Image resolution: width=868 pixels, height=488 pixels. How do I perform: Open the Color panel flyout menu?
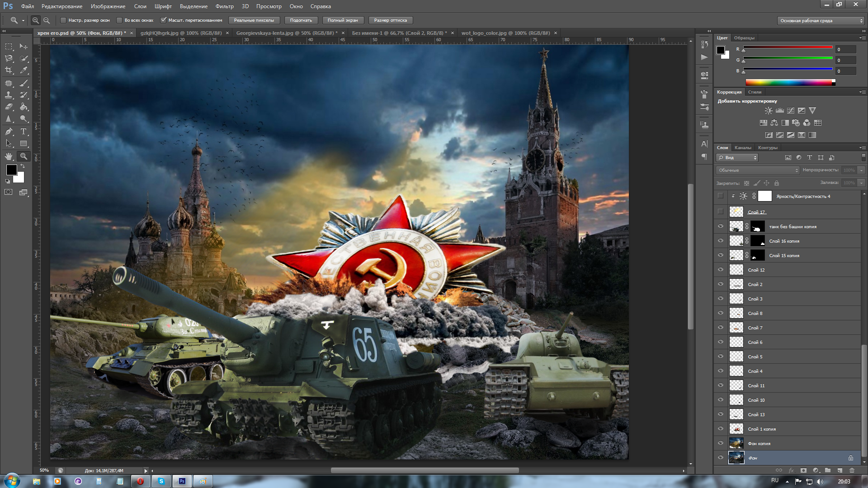862,38
